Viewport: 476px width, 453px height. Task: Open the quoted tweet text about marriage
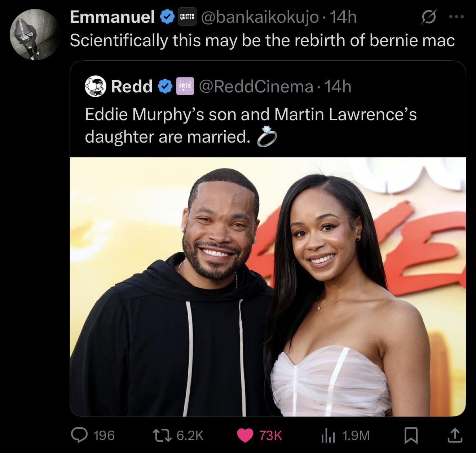(251, 125)
